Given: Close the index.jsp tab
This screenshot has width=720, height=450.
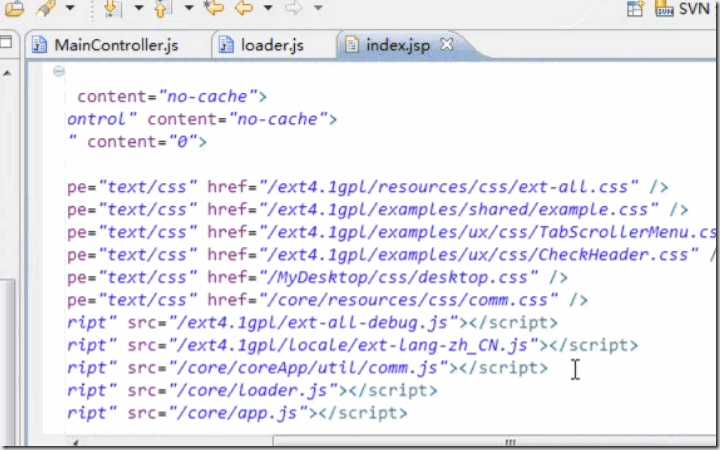Looking at the screenshot, I should tap(446, 44).
